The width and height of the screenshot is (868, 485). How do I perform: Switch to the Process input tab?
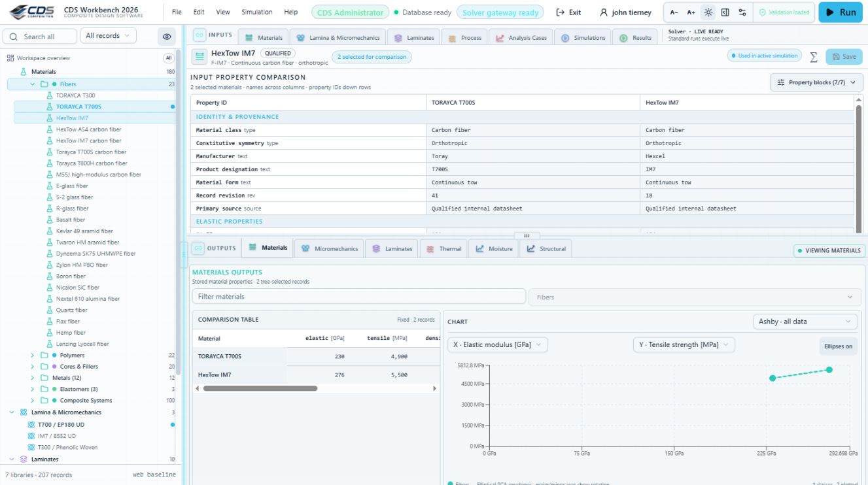[x=464, y=38]
